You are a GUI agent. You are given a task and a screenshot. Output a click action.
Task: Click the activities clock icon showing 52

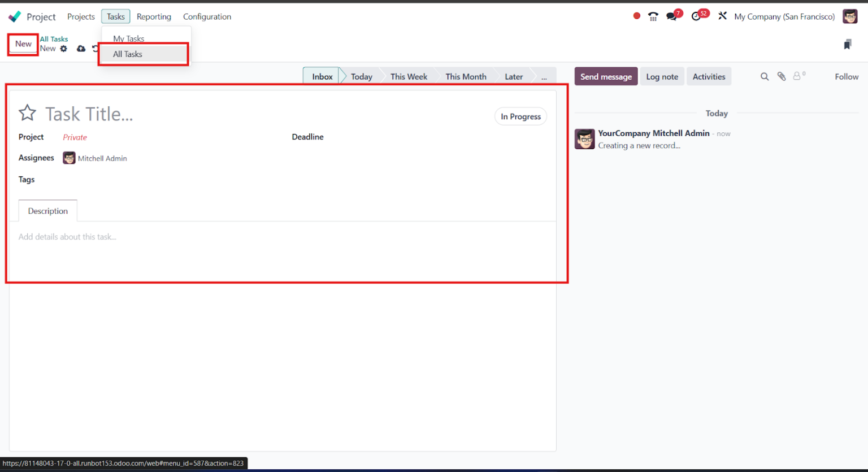click(x=696, y=16)
